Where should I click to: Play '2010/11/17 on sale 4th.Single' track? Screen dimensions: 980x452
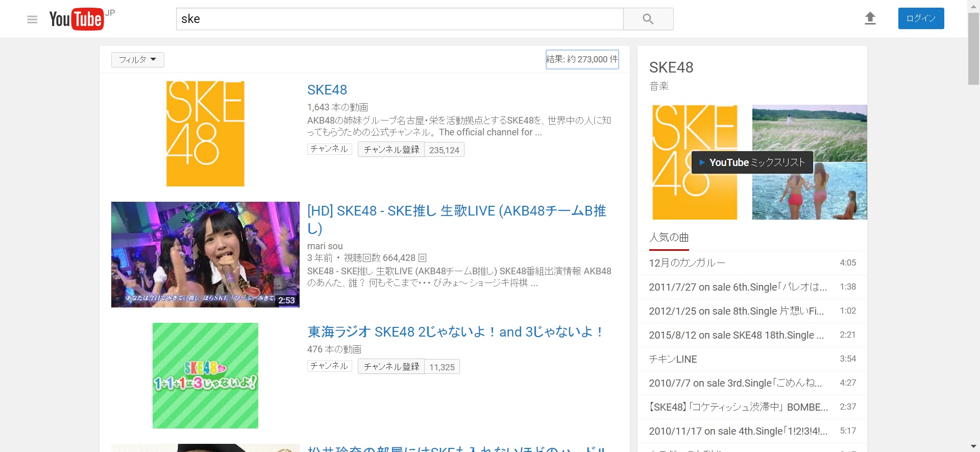(x=752, y=431)
